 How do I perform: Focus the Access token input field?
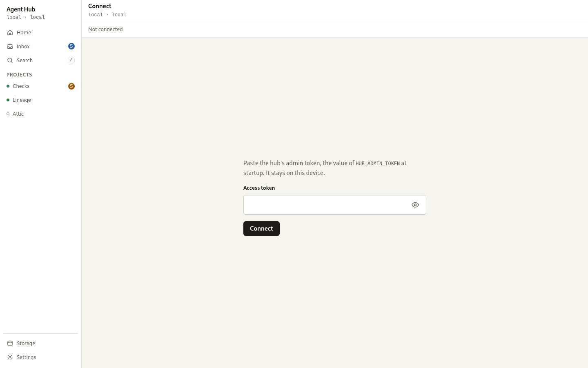click(x=335, y=205)
